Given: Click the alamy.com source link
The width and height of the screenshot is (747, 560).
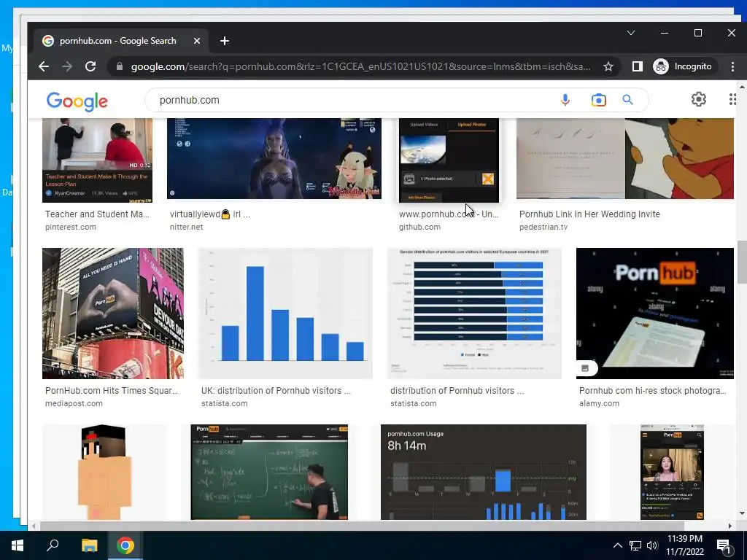Looking at the screenshot, I should [x=600, y=403].
